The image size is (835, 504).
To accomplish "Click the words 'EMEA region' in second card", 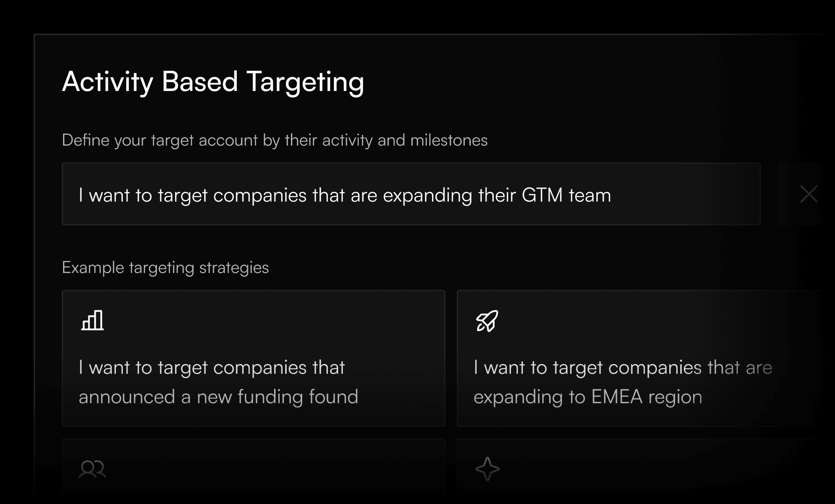I will [x=646, y=397].
